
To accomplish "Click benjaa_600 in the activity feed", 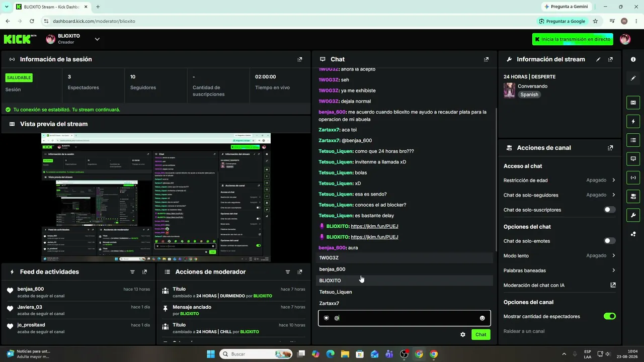I will pos(30,289).
